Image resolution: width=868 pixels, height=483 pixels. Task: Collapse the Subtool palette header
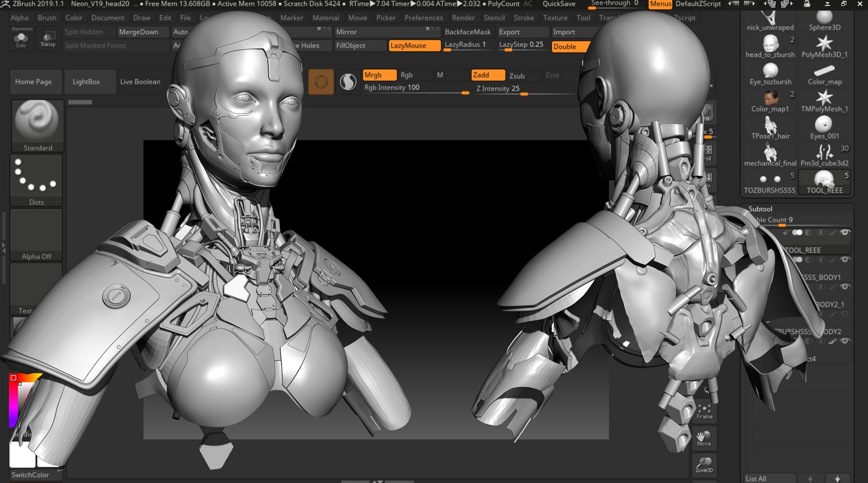point(760,209)
